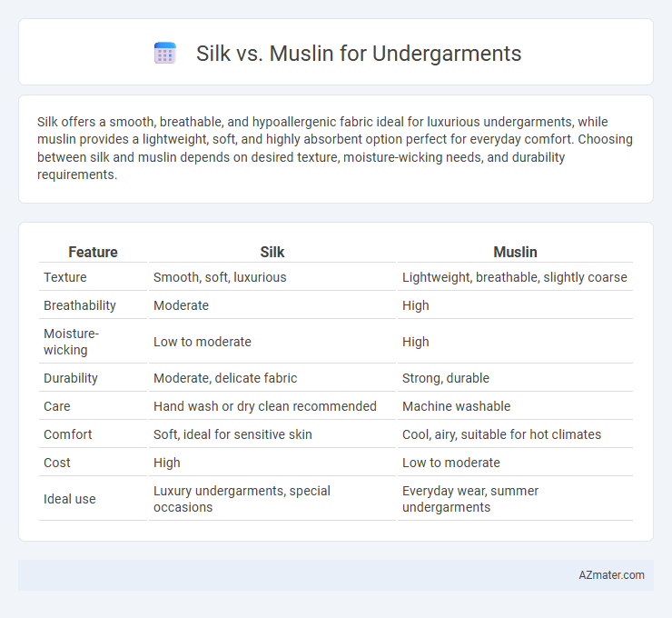Select the 'Comfort' row label

tap(68, 434)
